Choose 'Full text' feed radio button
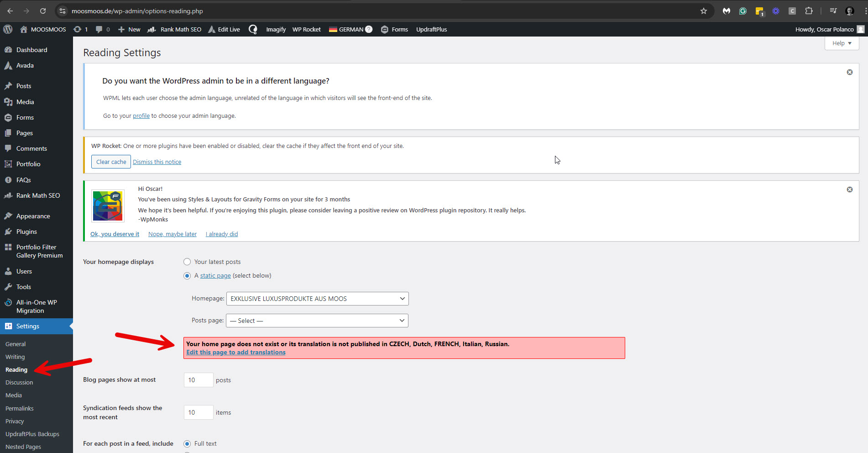Viewport: 868px width, 453px height. click(x=187, y=444)
